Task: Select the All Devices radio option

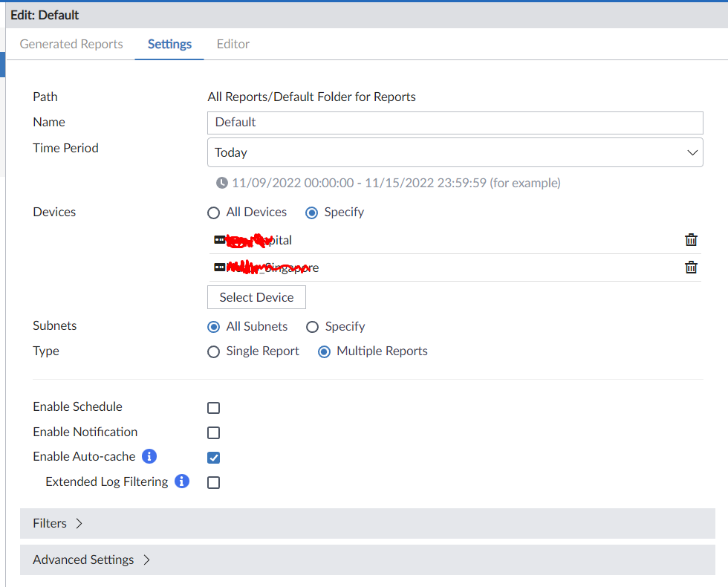Action: [x=214, y=213]
